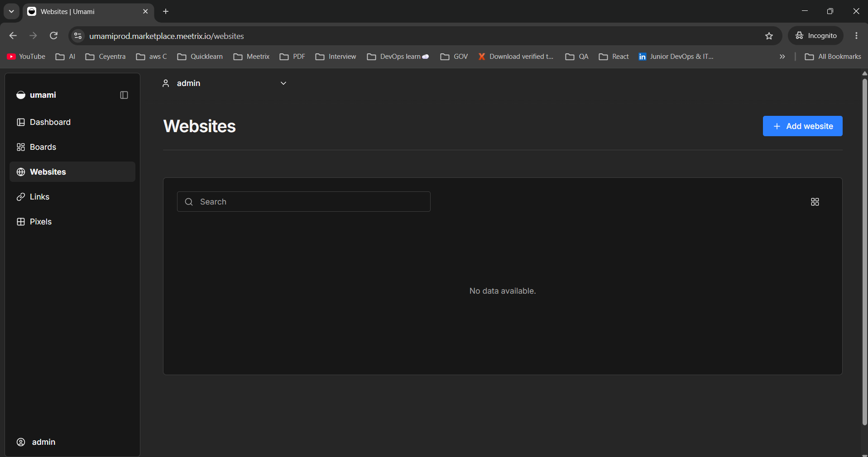868x457 pixels.
Task: Open All Bookmarks folder
Action: (833, 57)
